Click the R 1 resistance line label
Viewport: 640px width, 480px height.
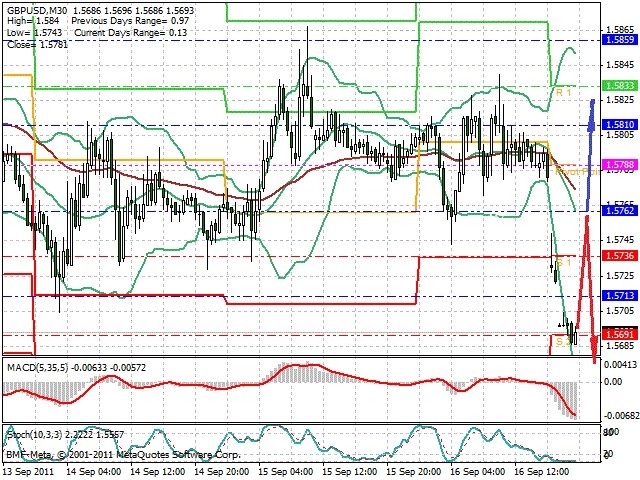563,93
